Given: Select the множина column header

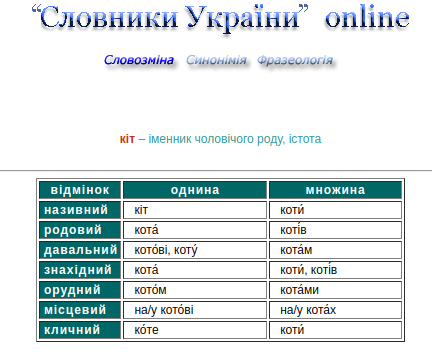Looking at the screenshot, I should coord(335,190).
